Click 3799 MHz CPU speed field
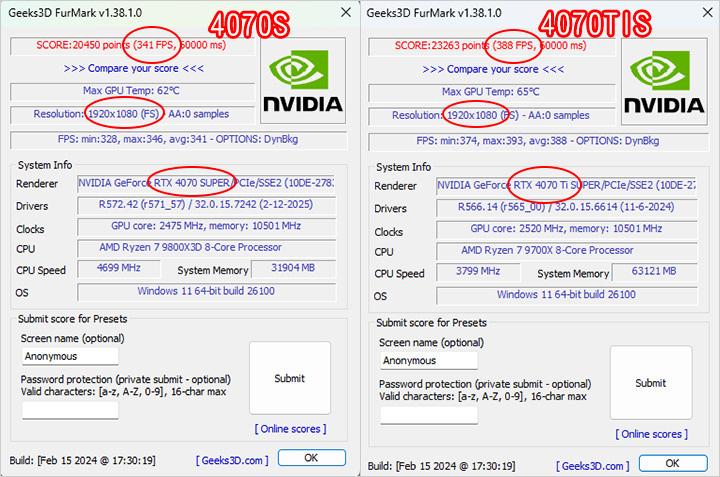Image resolution: width=720 pixels, height=477 pixels. click(478, 272)
